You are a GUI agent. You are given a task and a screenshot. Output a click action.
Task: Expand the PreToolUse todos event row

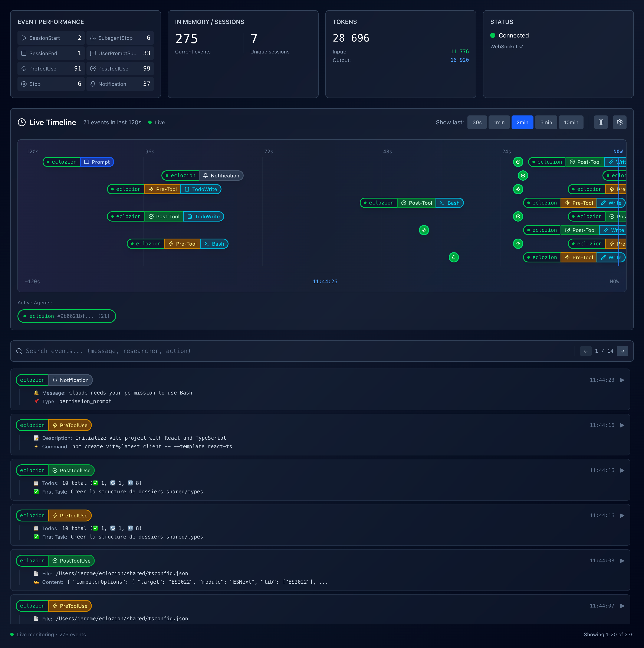[622, 516]
